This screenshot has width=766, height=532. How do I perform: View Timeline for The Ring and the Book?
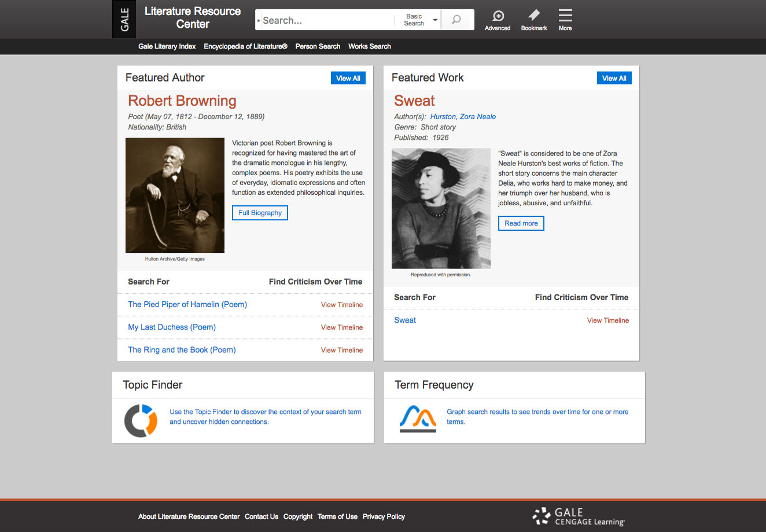coord(342,350)
